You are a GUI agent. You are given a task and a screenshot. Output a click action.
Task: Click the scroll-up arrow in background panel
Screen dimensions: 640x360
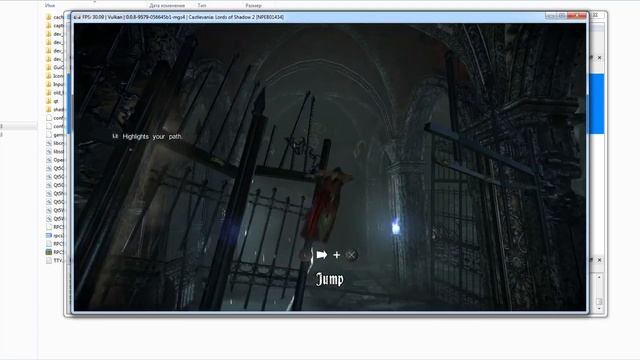pos(599,278)
